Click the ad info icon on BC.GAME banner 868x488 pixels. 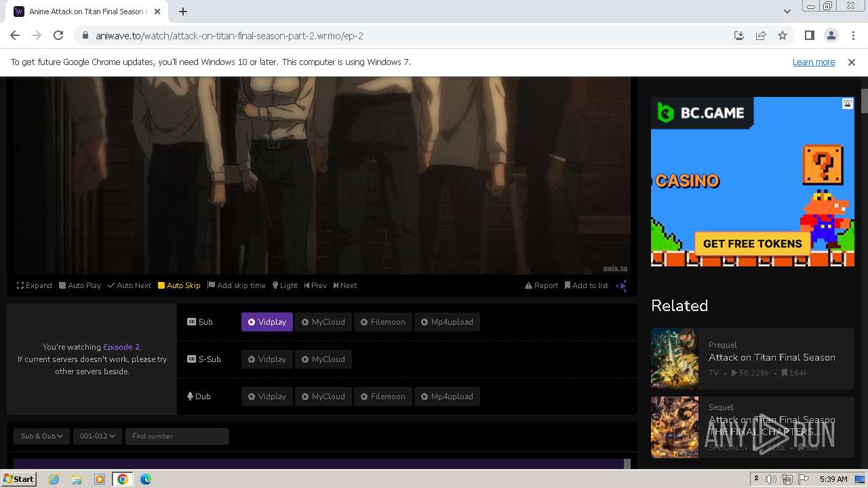(x=848, y=104)
